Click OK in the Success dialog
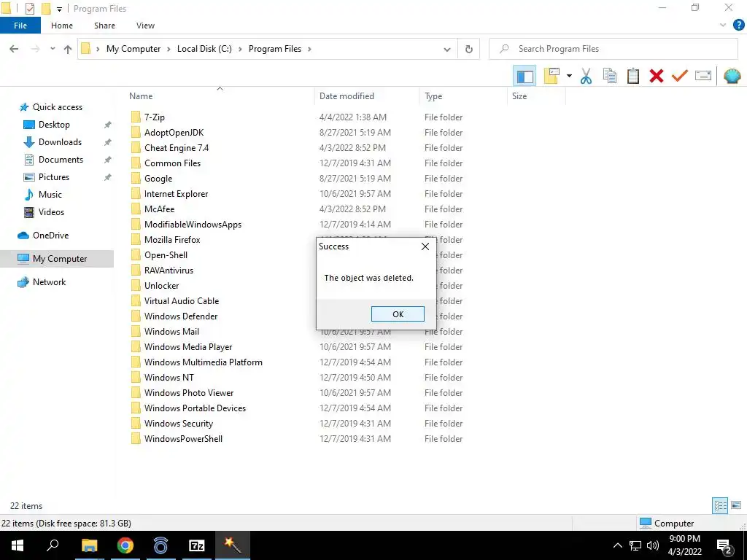Image resolution: width=747 pixels, height=560 pixels. [398, 314]
